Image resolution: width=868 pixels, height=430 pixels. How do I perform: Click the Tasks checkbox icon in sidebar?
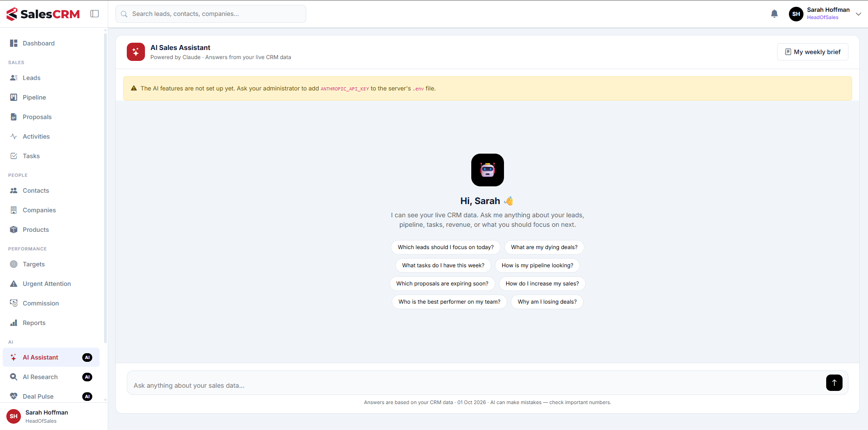14,156
